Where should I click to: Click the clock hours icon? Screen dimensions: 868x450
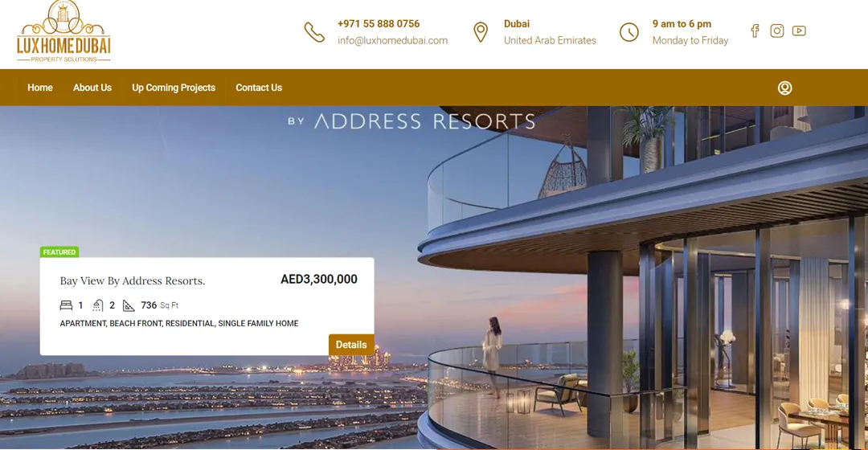(x=628, y=32)
